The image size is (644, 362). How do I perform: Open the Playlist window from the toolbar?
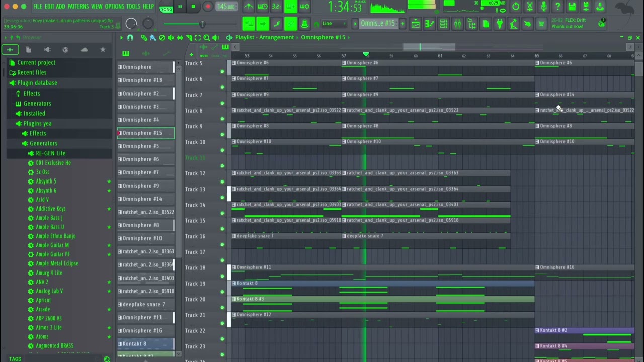(x=416, y=24)
